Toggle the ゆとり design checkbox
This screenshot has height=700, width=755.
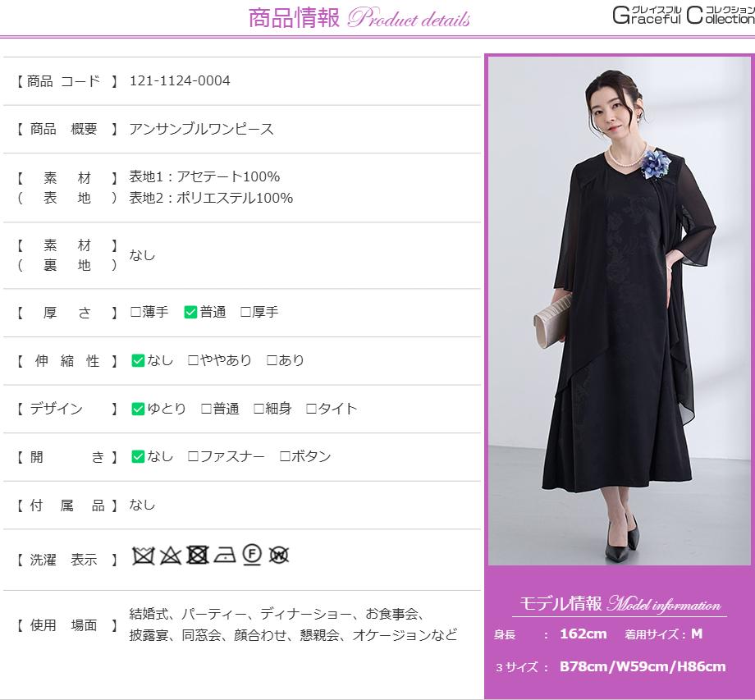point(138,409)
